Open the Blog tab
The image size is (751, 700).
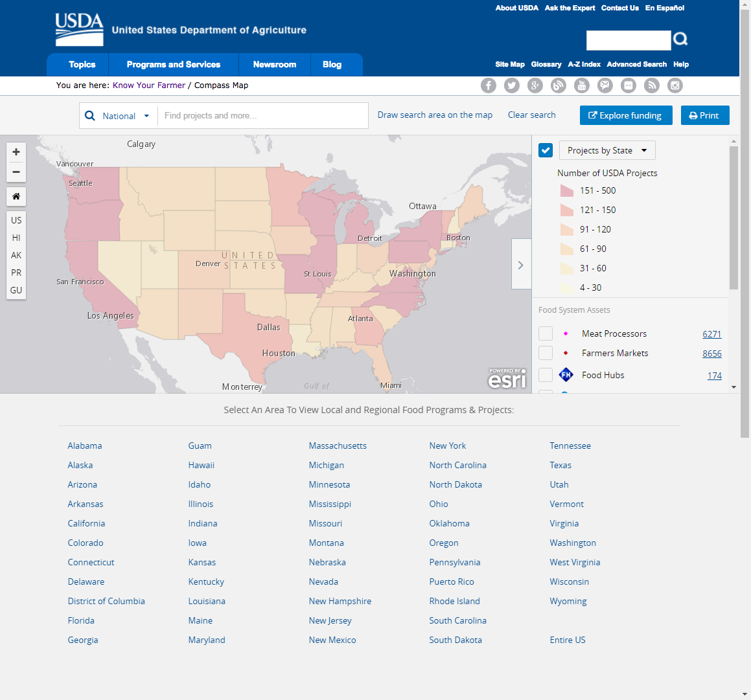[x=332, y=65]
